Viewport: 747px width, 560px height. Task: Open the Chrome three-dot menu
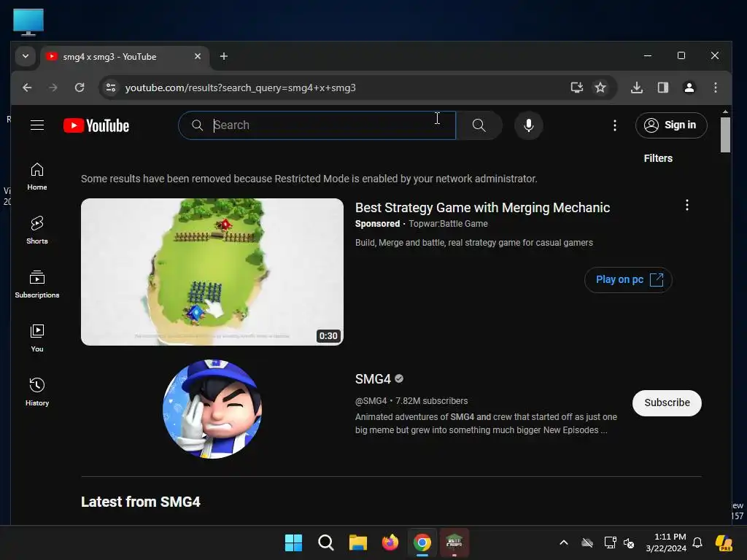tap(715, 87)
